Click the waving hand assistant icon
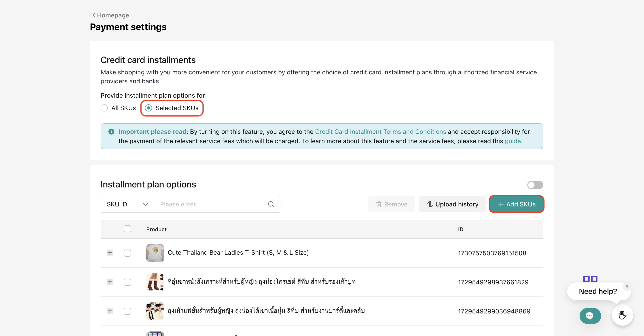 (x=622, y=315)
